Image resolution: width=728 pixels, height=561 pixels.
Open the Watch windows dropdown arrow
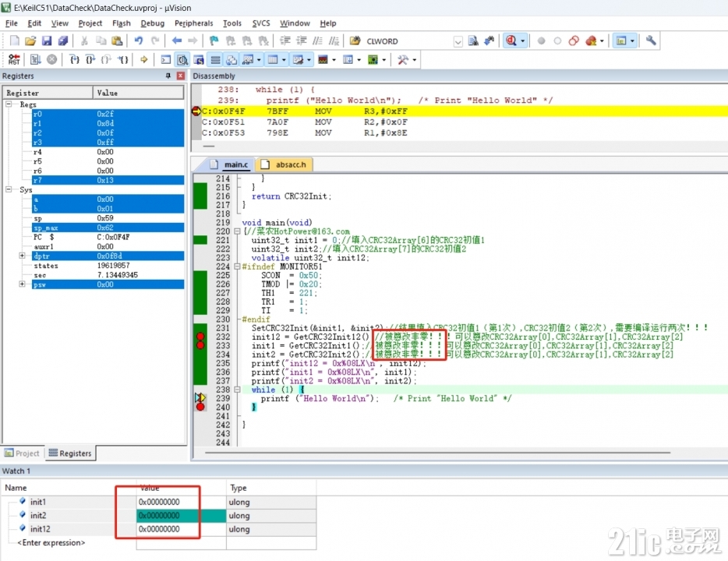(259, 60)
